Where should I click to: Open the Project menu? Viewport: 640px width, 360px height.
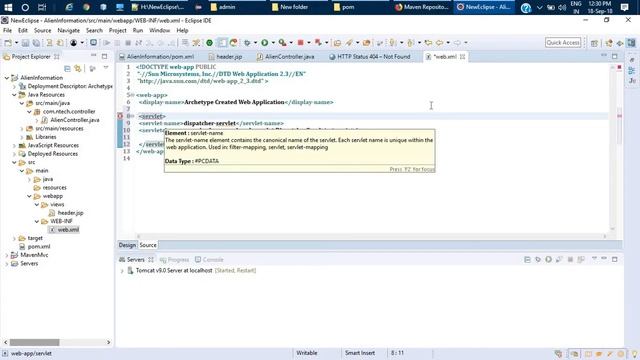[118, 30]
